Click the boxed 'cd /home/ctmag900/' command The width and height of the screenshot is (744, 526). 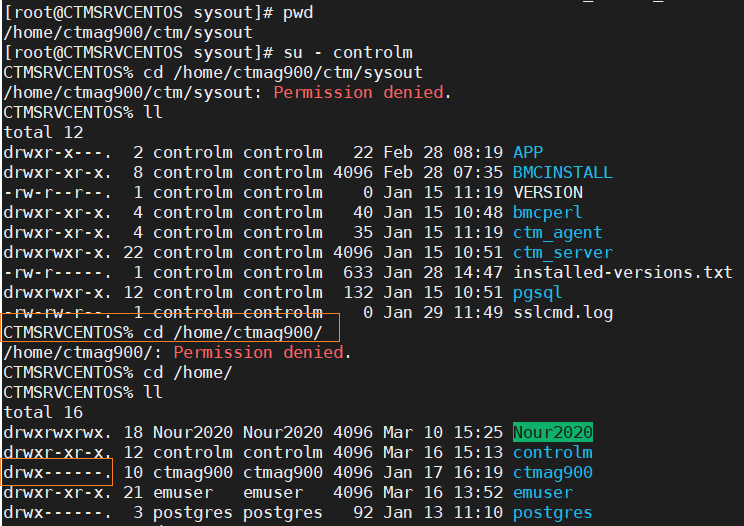[x=232, y=332]
